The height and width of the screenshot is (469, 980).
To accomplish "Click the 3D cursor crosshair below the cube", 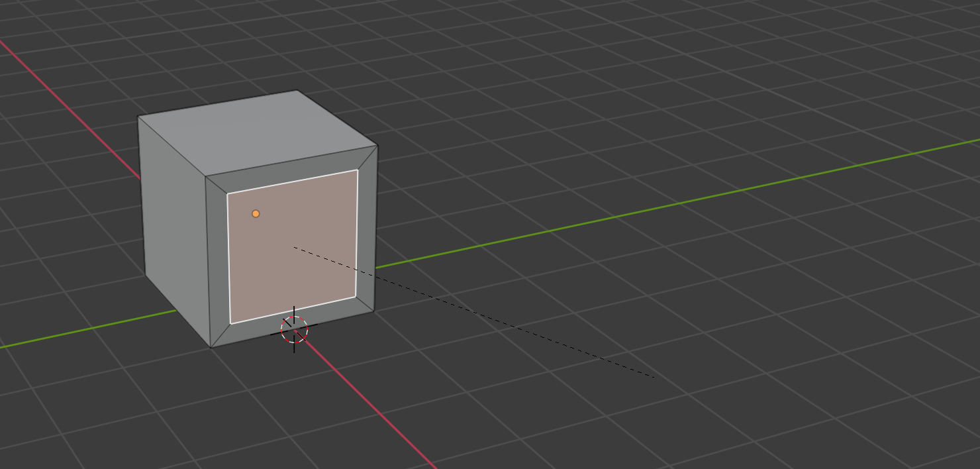I will (x=294, y=329).
